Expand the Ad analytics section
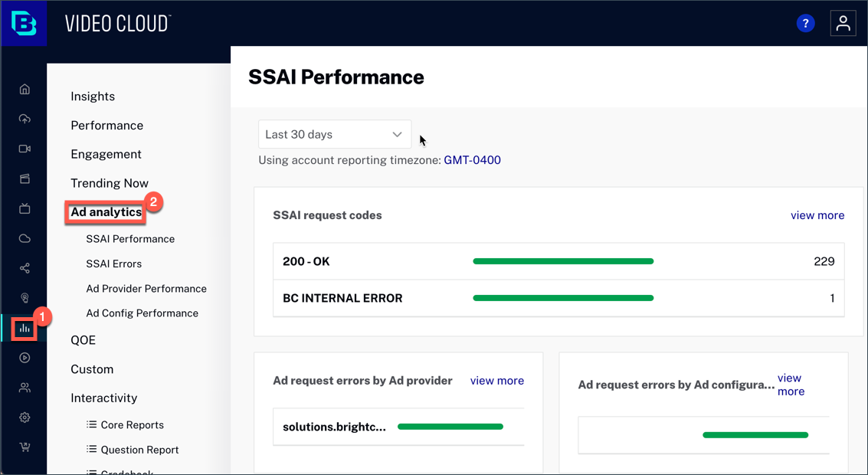868x475 pixels. [x=105, y=211]
